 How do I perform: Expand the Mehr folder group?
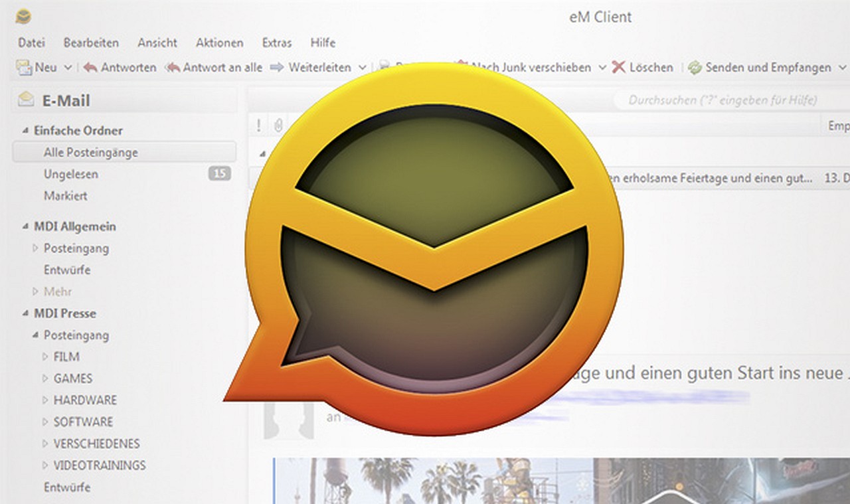coord(36,292)
